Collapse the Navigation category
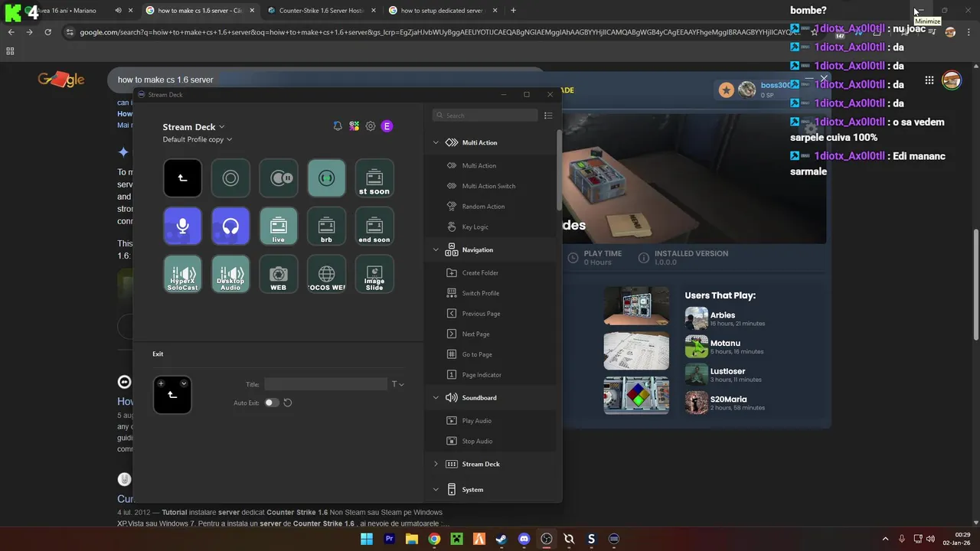Screen dimensions: 980x551 (x=436, y=249)
